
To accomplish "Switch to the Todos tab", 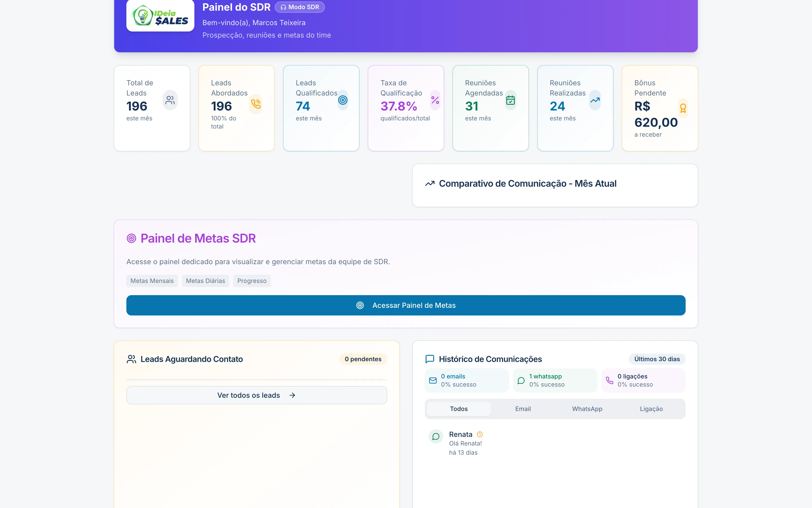I will pyautogui.click(x=459, y=409).
